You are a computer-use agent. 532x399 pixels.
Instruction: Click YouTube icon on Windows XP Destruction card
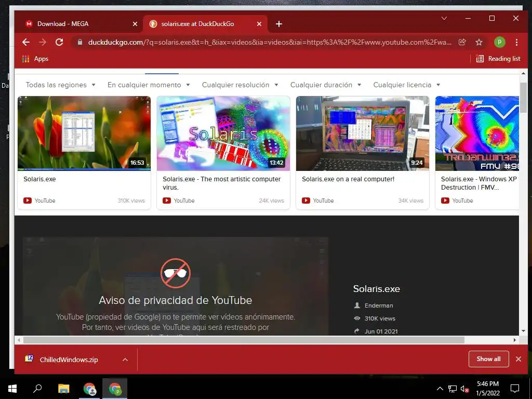(445, 201)
